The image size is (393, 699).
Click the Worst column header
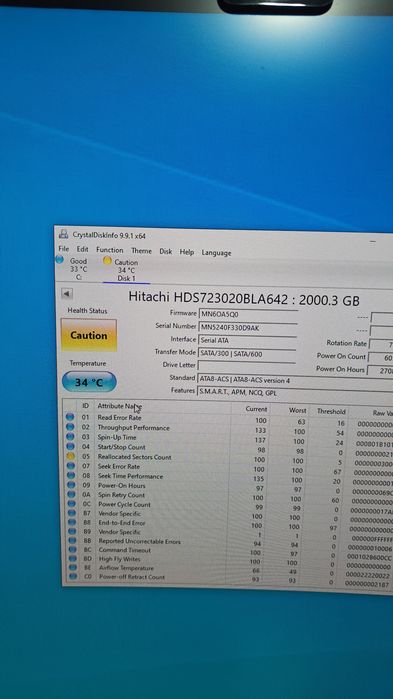coord(297,410)
